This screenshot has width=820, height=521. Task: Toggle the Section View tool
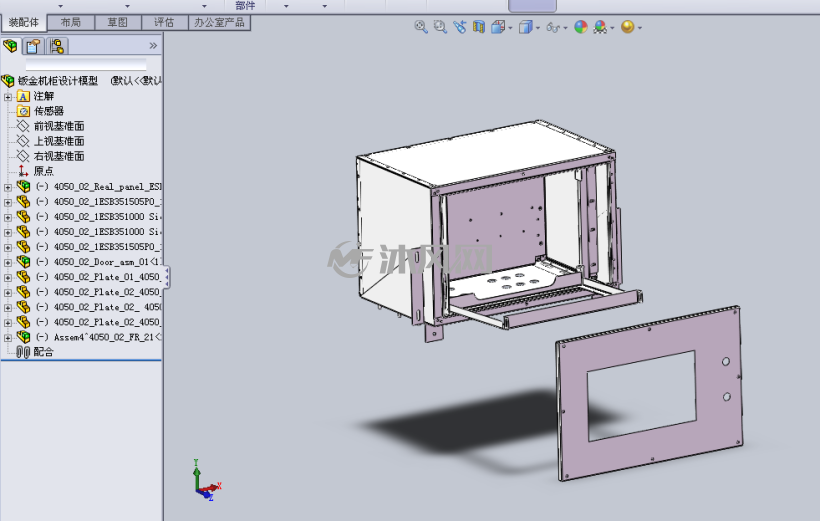[479, 27]
